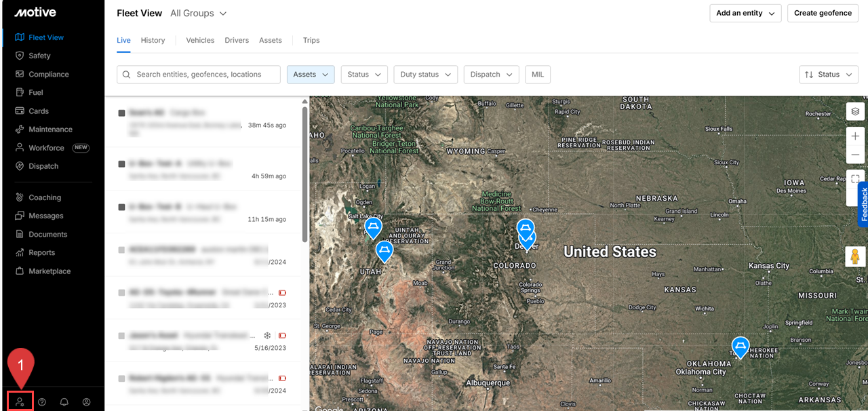The height and width of the screenshot is (411, 868).
Task: Open the help question-mark icon
Action: pos(42,402)
